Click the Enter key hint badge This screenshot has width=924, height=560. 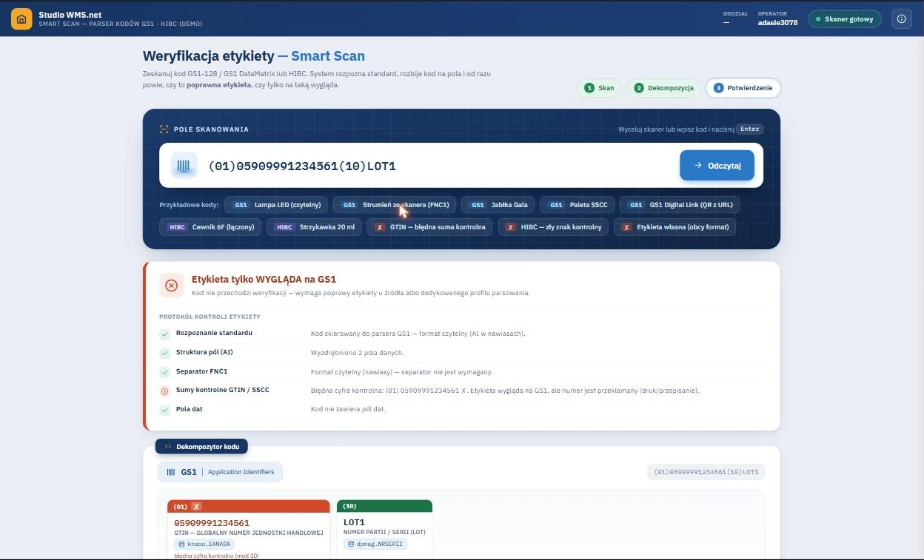(x=750, y=129)
